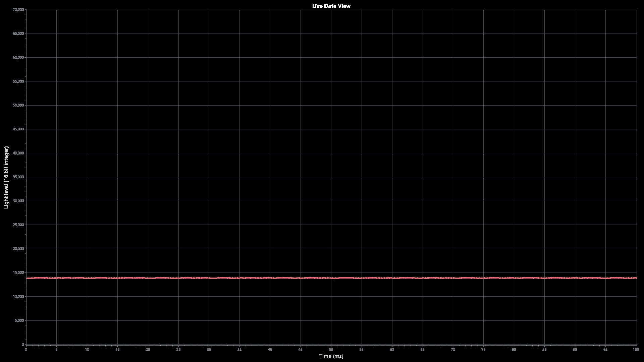Screen dimensions: 644x362
Task: Click the 65,000 Y-axis tick label
Action: (18, 34)
